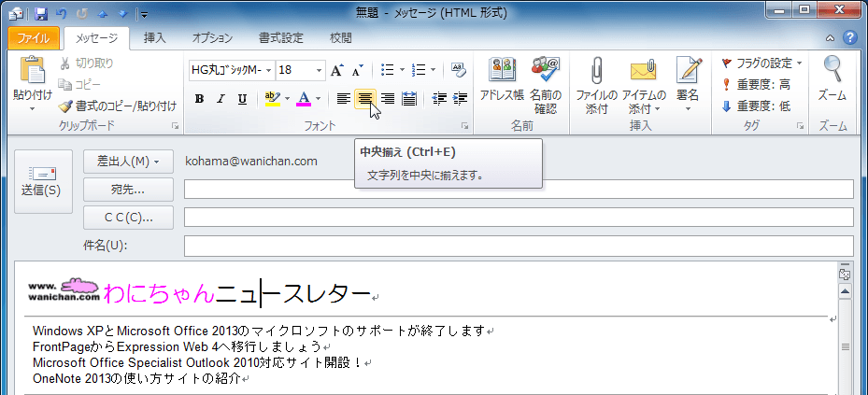Click the Clear Formatting eraser icon
Viewport: 868px width, 395px height.
pos(459,70)
